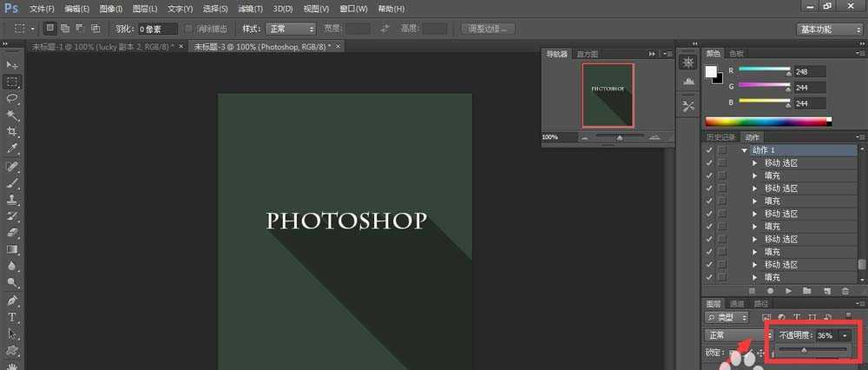Toggle the checkmark for 动作 1 action
The image size is (868, 370).
710,150
